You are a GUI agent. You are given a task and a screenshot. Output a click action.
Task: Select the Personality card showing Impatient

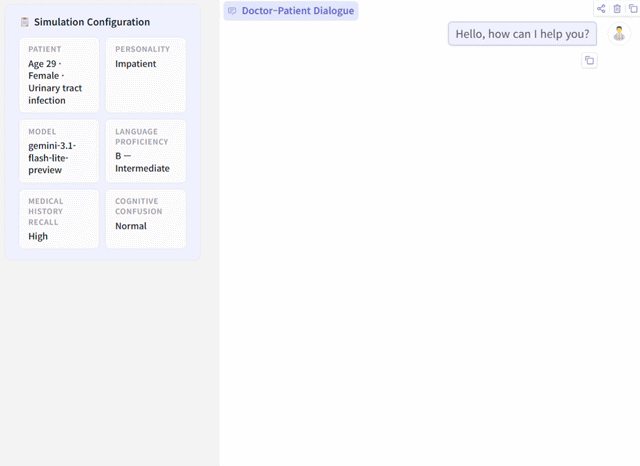pyautogui.click(x=146, y=75)
